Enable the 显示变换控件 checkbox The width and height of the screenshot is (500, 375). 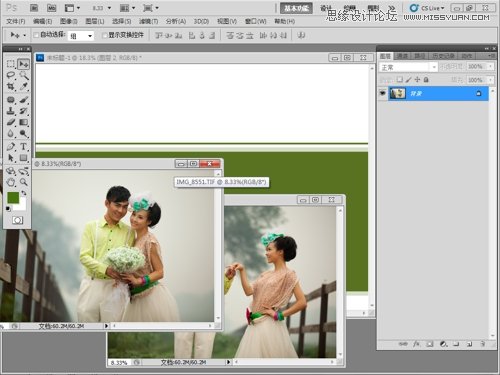[x=104, y=35]
